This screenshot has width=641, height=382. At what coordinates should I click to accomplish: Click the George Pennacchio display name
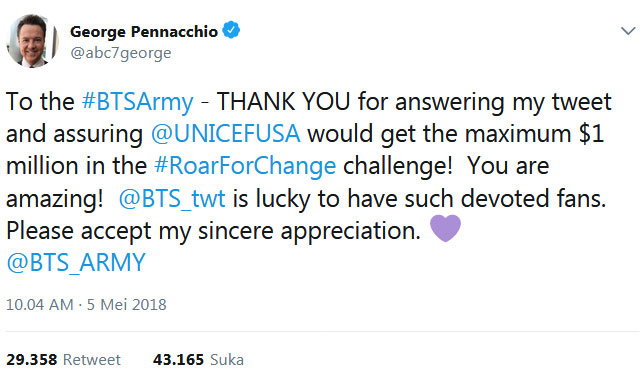[x=144, y=31]
